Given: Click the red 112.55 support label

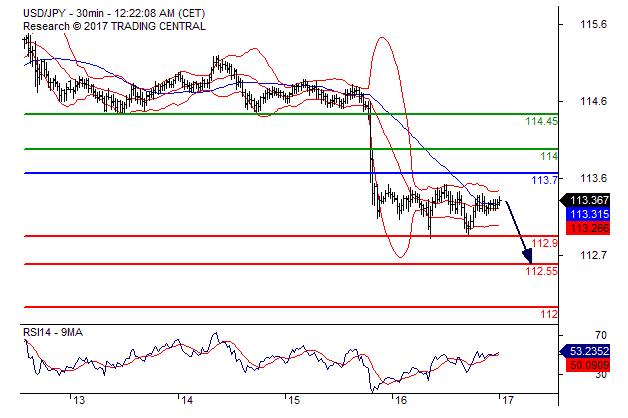Looking at the screenshot, I should click(541, 271).
